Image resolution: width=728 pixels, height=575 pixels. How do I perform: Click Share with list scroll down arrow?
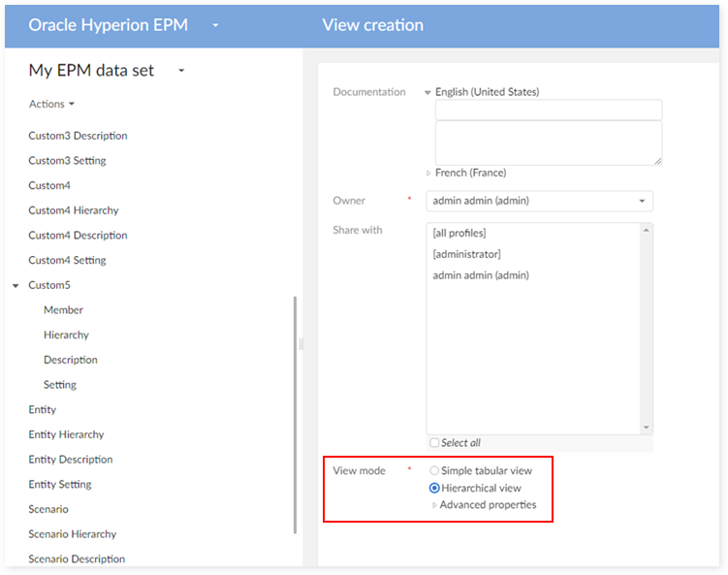tap(646, 428)
